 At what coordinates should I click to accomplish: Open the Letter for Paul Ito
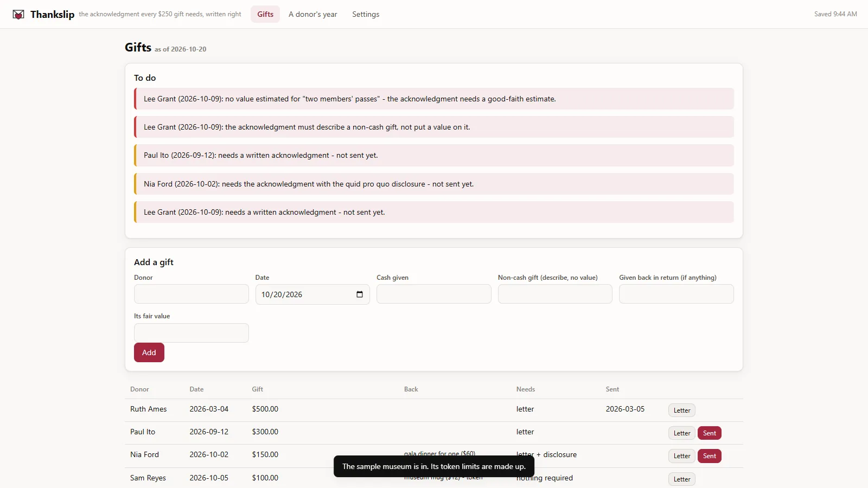coord(682,433)
